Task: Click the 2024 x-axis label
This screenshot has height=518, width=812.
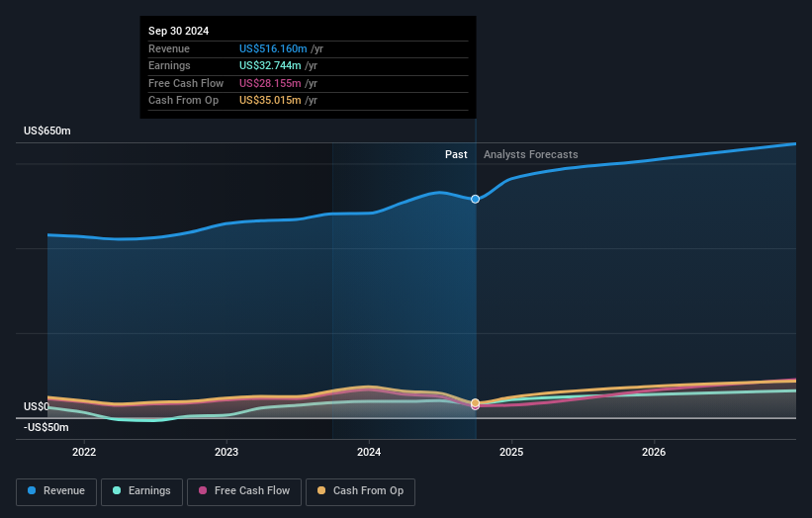Action: [x=369, y=453]
